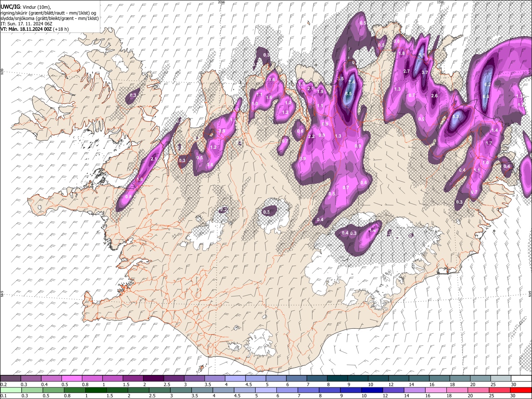This screenshot has height=399, width=532.
Task: Click the '5.1' precipitation value on map
Action: point(421,55)
